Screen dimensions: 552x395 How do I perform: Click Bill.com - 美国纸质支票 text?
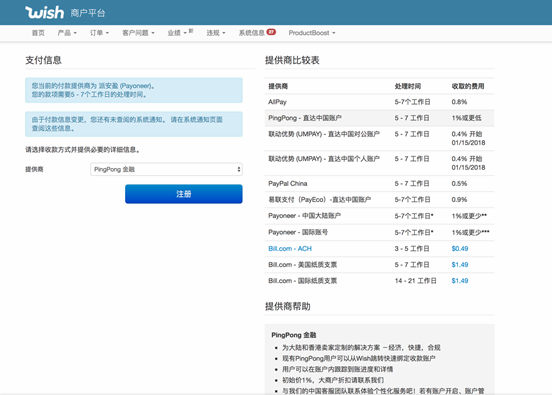point(302,265)
